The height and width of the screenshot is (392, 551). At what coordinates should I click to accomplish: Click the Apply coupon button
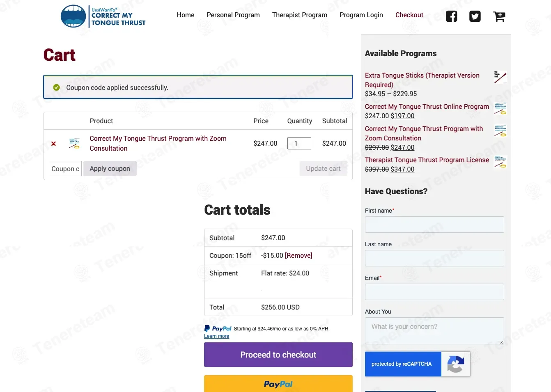pos(110,169)
